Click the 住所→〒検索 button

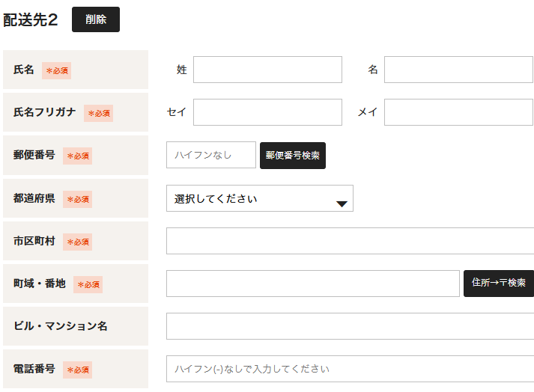click(499, 284)
